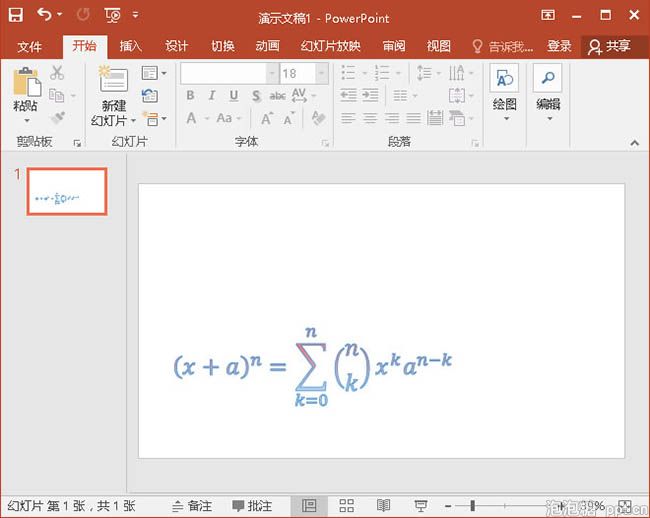The height and width of the screenshot is (518, 650).
Task: Click the Reset slide icon
Action: tap(150, 96)
